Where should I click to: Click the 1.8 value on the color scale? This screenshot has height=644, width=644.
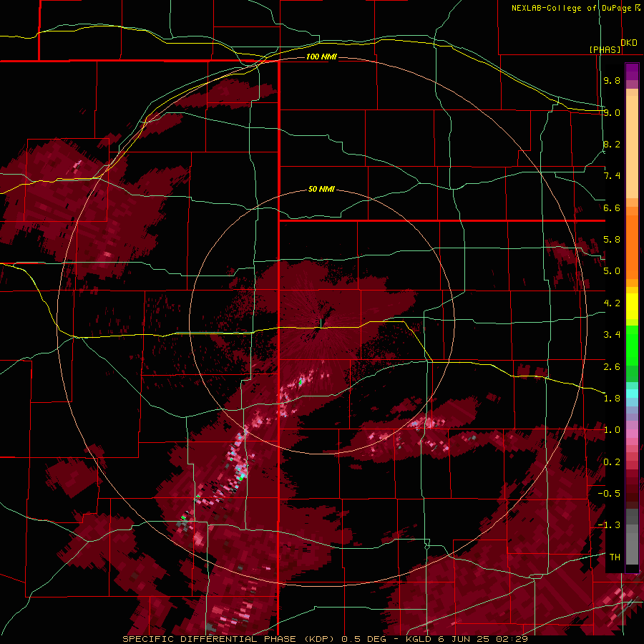pyautogui.click(x=612, y=399)
